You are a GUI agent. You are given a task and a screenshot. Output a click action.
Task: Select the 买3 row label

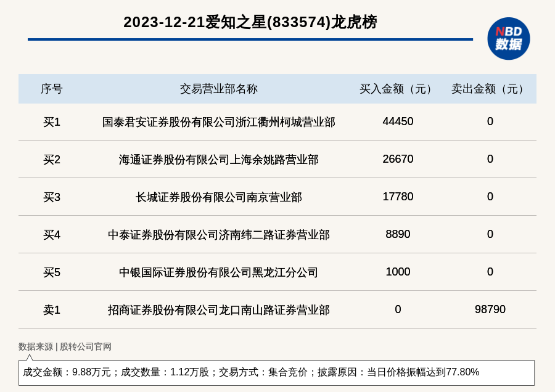(x=52, y=197)
